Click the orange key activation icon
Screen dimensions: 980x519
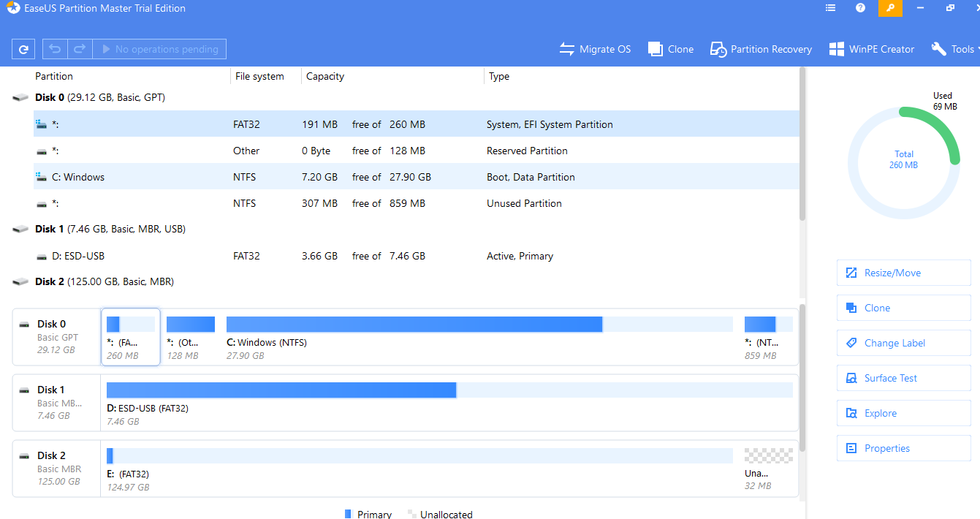[890, 8]
